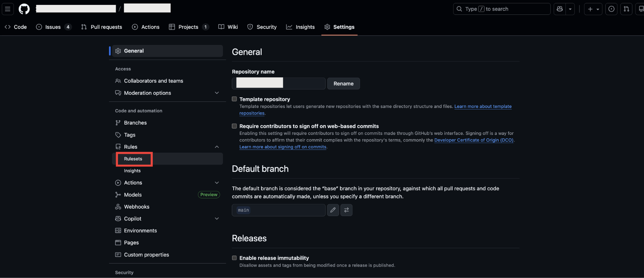Click the Code tab icon

point(7,27)
